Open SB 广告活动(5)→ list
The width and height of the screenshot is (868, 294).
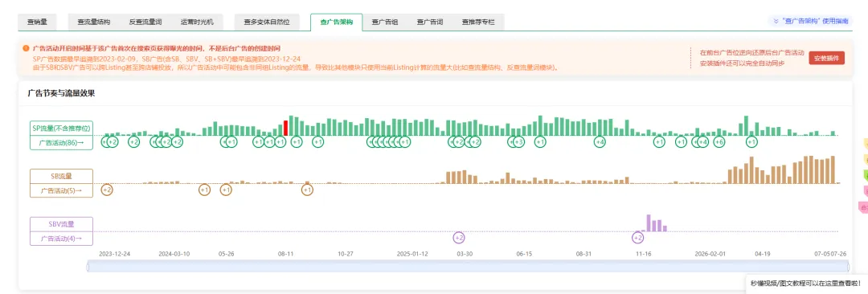point(61,190)
